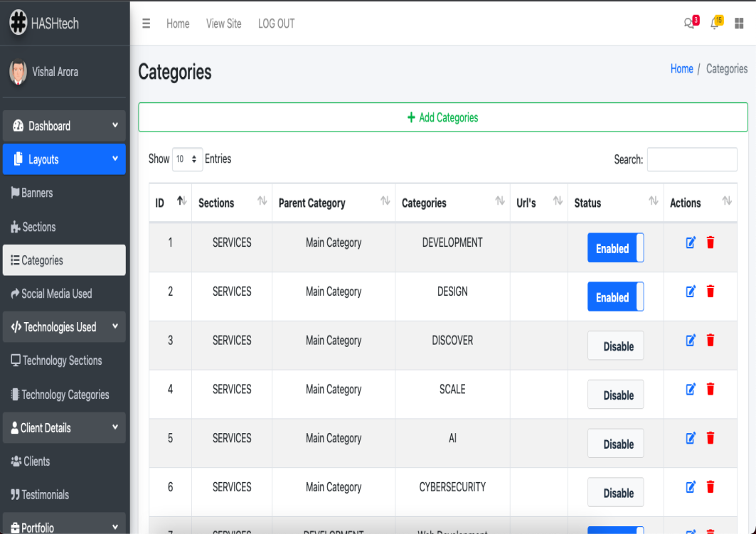This screenshot has height=534, width=756.
Task: Click the Search input field
Action: pos(691,159)
